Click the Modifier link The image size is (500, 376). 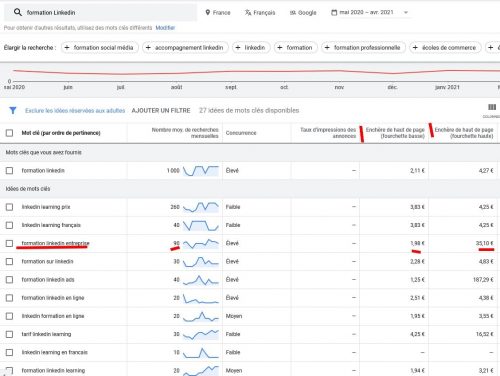click(165, 28)
